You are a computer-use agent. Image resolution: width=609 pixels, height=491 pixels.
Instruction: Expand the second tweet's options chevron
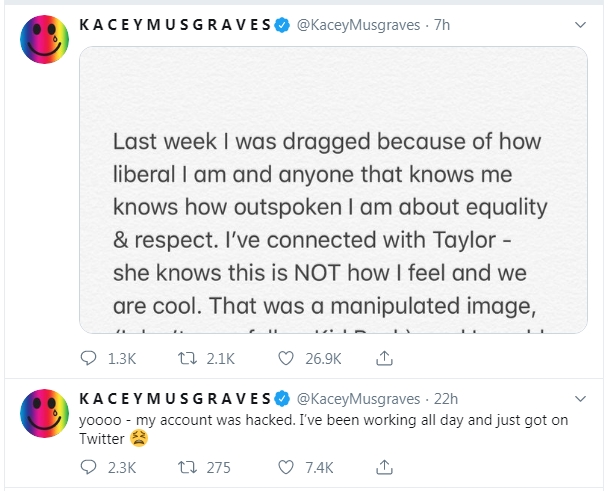click(x=582, y=400)
